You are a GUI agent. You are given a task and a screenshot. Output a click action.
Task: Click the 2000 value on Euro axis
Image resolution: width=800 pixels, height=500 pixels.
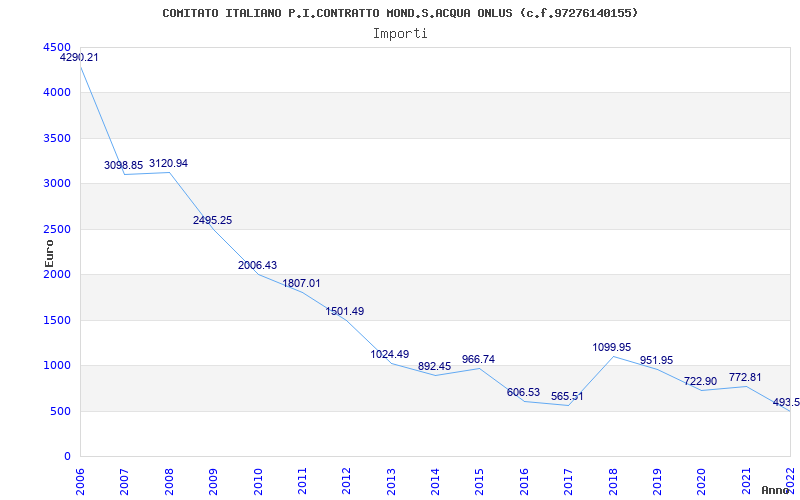click(57, 275)
